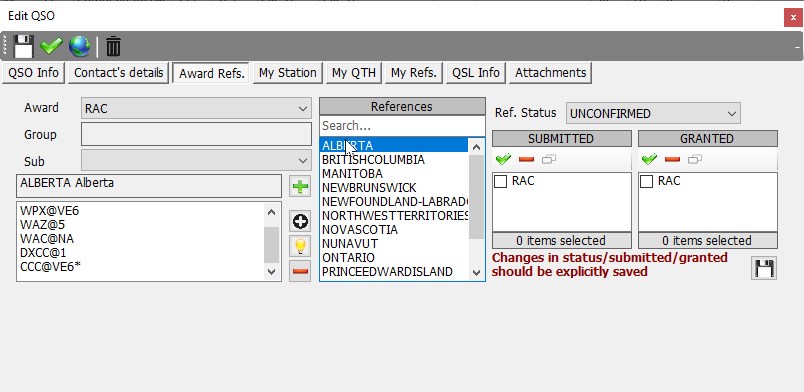The height and width of the screenshot is (392, 804).
Task: Click the References header button
Action: click(x=402, y=106)
